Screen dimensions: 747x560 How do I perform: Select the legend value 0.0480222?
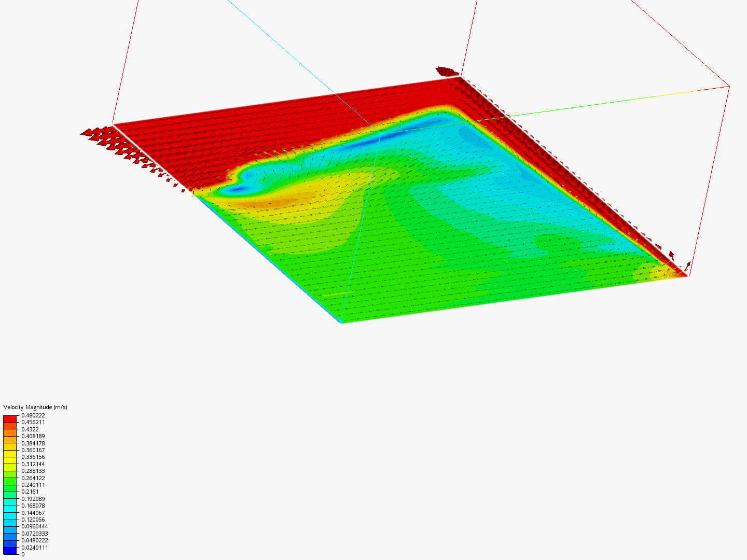pos(35,540)
